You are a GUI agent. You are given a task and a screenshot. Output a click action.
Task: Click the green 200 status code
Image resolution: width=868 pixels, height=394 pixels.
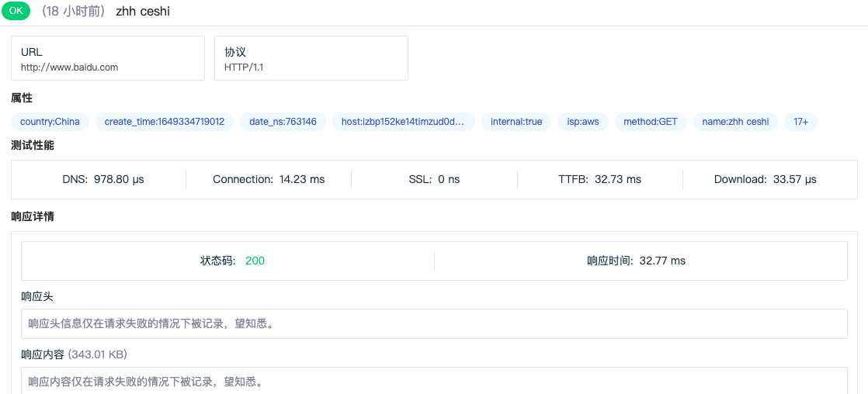tap(255, 261)
